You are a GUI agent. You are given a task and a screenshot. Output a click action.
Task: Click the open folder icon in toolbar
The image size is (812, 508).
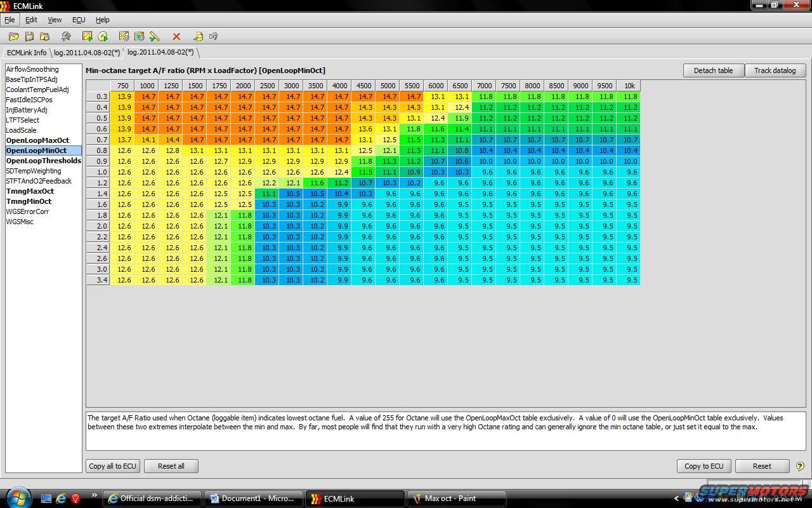pos(13,37)
